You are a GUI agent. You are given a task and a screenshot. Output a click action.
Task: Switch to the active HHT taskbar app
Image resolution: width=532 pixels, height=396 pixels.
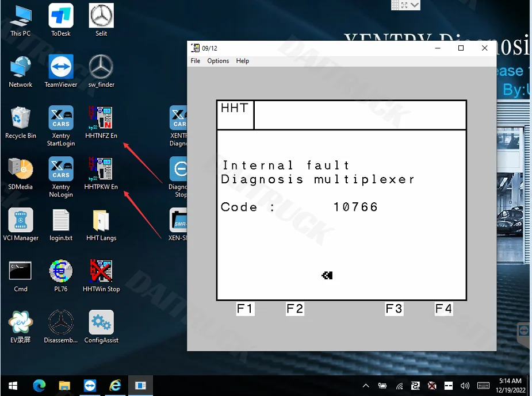140,386
